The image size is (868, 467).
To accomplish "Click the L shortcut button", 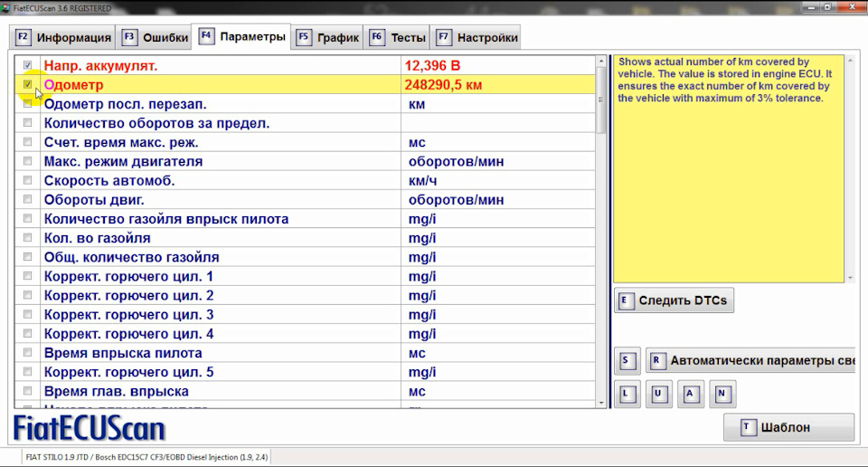I will pos(627,394).
